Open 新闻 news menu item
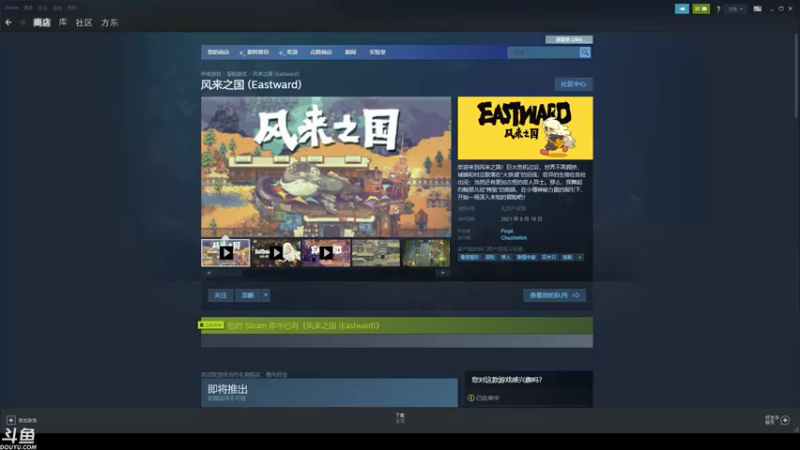This screenshot has height=450, width=800. click(350, 52)
